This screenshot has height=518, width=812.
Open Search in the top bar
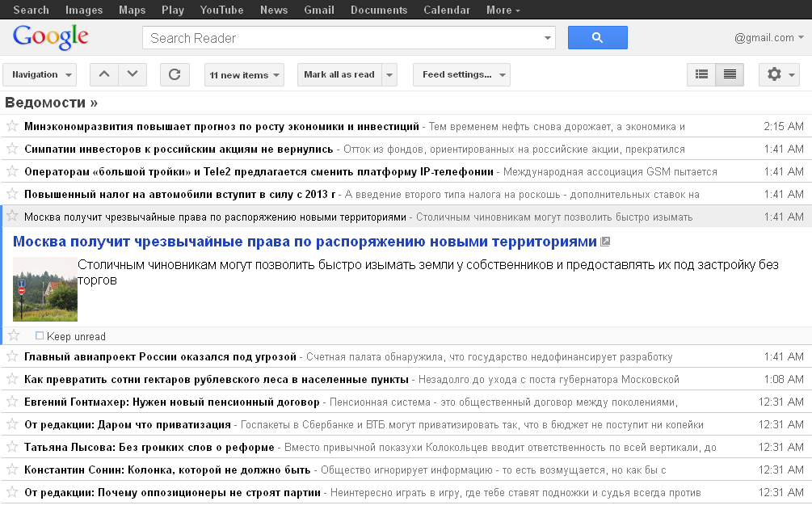31,10
